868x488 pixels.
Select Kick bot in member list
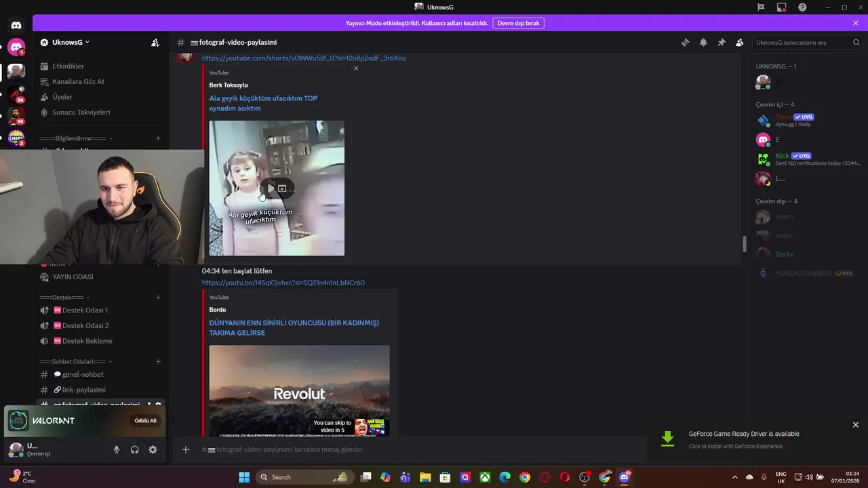807,159
